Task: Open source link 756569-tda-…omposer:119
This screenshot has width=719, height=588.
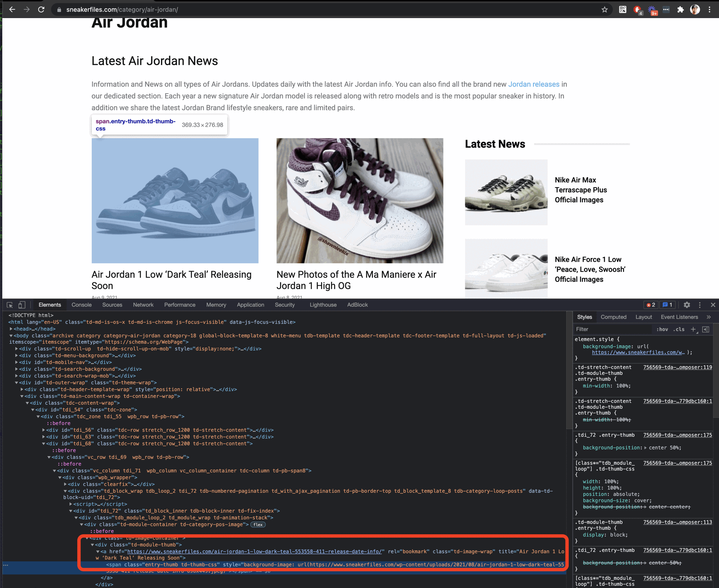Action: 678,367
